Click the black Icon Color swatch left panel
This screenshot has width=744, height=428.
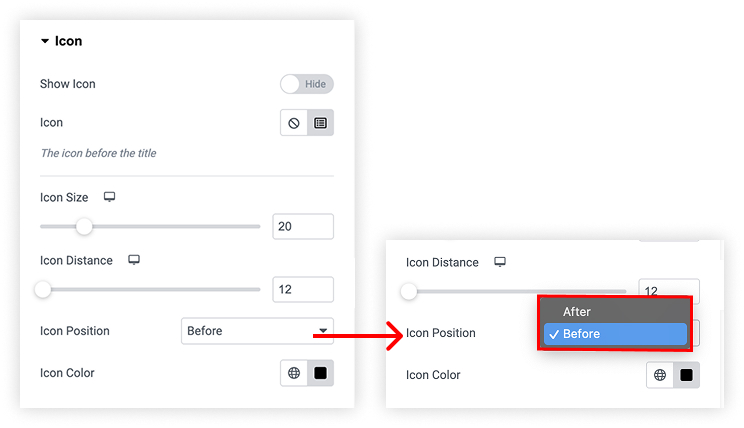pos(321,373)
